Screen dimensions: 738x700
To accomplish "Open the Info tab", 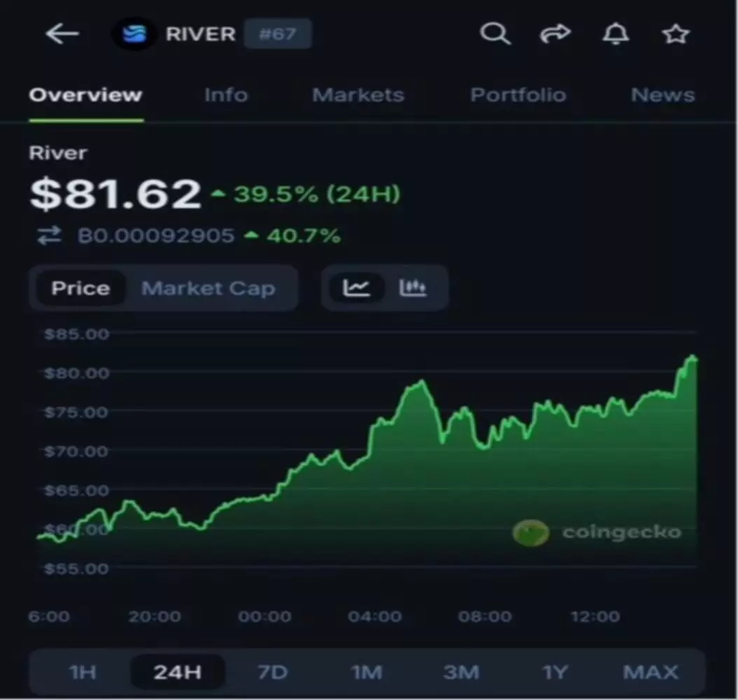I will 225,95.
